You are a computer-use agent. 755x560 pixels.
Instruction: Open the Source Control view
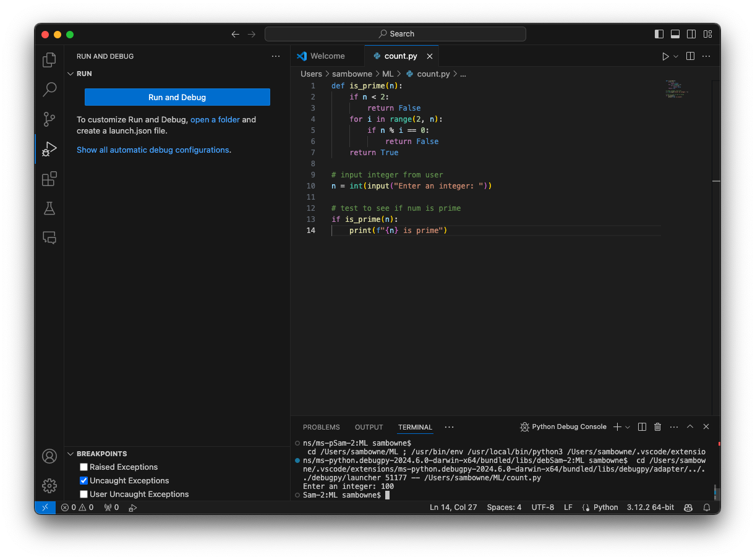[49, 119]
